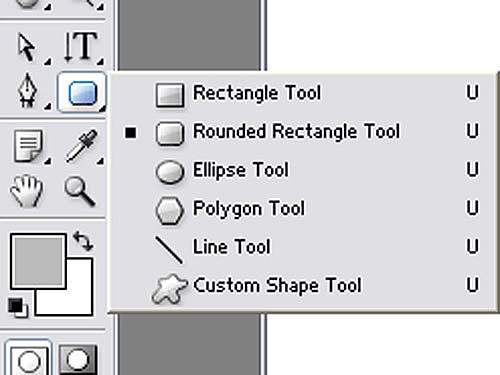This screenshot has width=500, height=375.
Task: Select the Pen tool
Action: pyautogui.click(x=28, y=91)
